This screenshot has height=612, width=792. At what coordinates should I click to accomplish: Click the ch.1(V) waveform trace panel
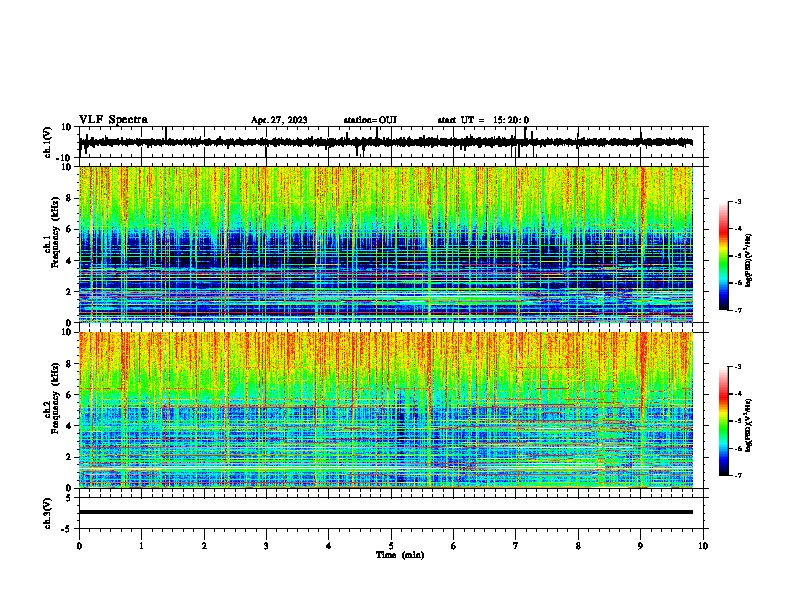[390, 142]
